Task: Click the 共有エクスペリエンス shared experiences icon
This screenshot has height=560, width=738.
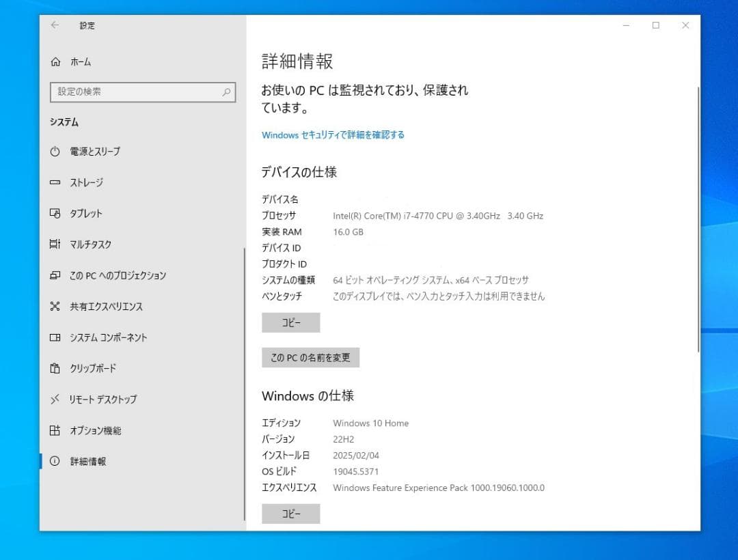Action: tap(55, 306)
